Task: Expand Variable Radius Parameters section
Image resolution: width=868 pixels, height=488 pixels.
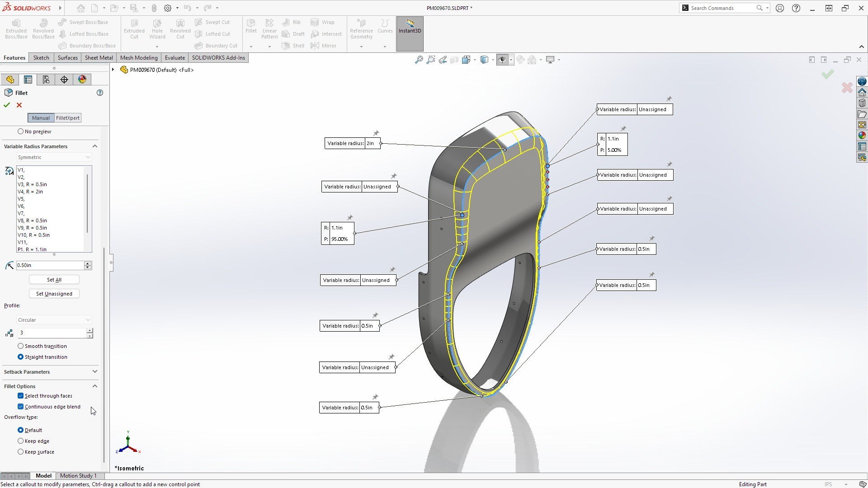Action: point(95,146)
